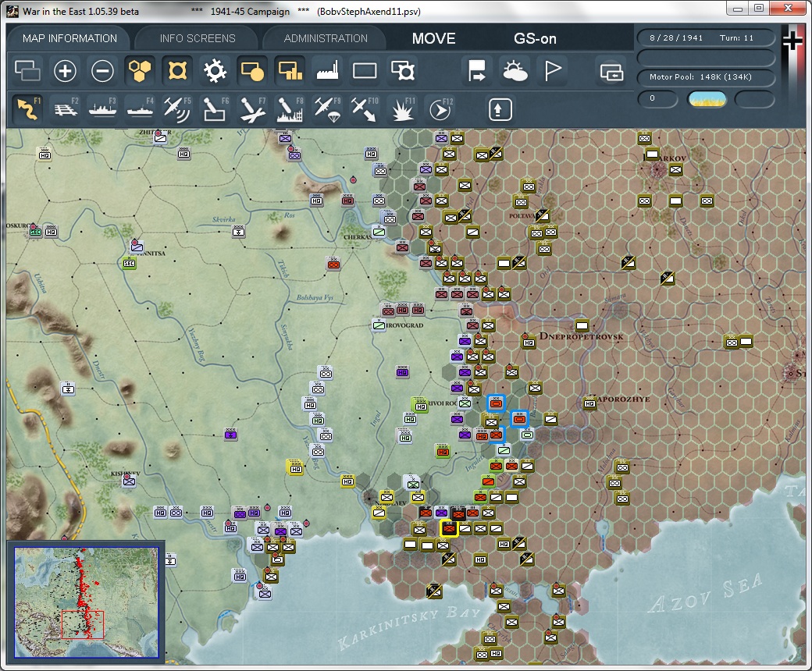Choose Air transfer mode (F10)
Image resolution: width=812 pixels, height=671 pixels.
pos(365,108)
